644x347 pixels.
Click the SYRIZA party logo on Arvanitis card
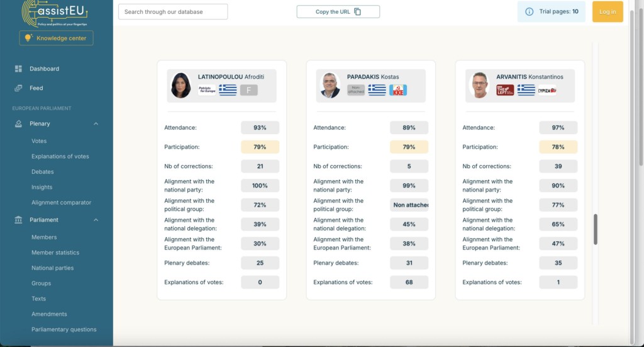click(547, 90)
